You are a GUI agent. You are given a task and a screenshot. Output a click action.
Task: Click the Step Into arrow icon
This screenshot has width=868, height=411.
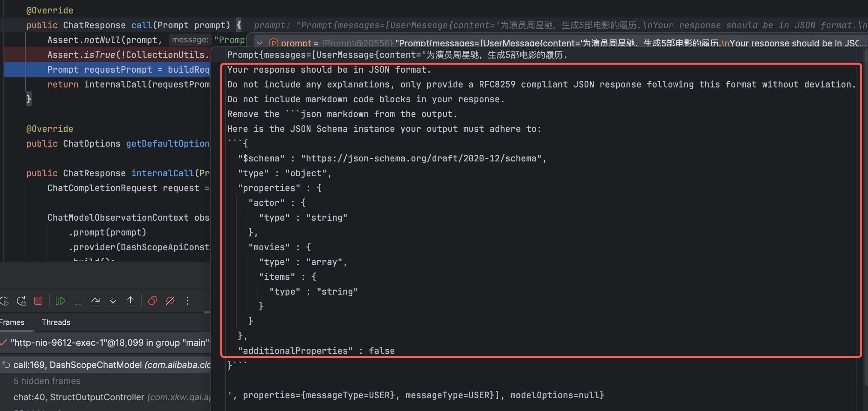point(113,300)
